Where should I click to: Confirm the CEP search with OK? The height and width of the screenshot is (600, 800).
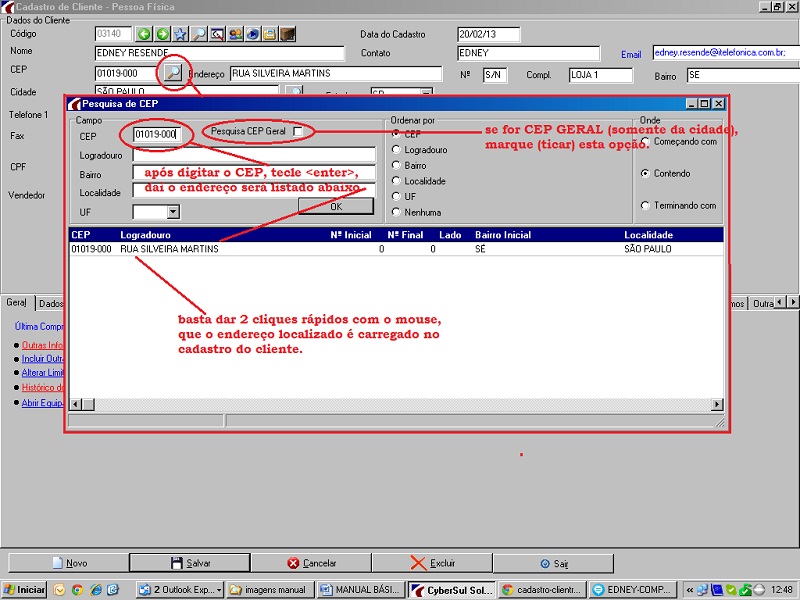point(336,207)
